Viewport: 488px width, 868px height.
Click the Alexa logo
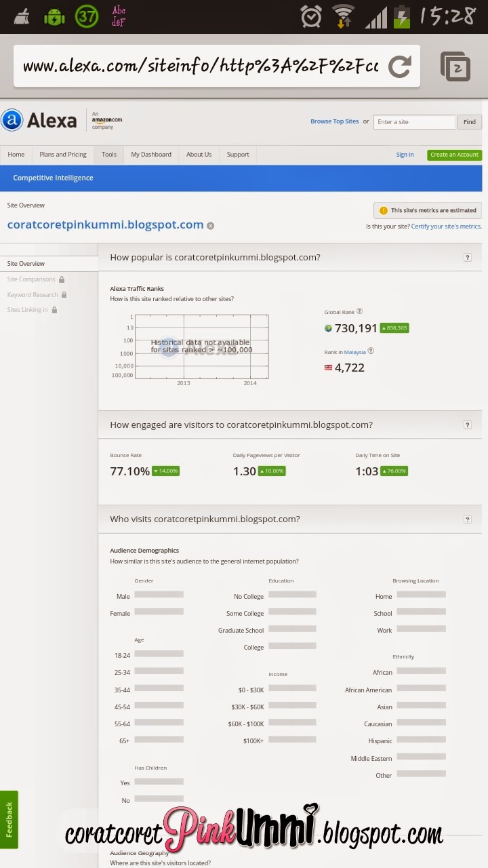click(x=39, y=121)
